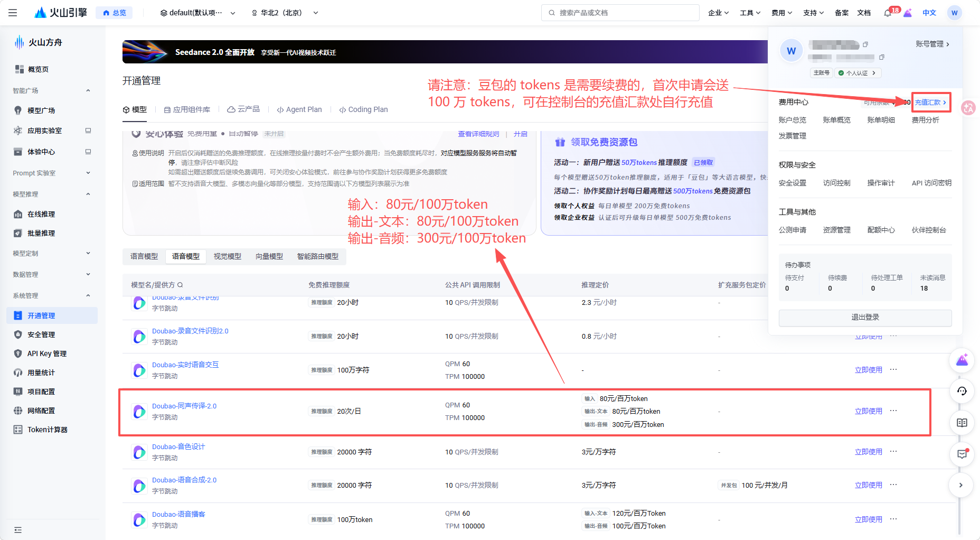The image size is (980, 540).
Task: Open 网络配置 in the sidebar
Action: [41, 411]
